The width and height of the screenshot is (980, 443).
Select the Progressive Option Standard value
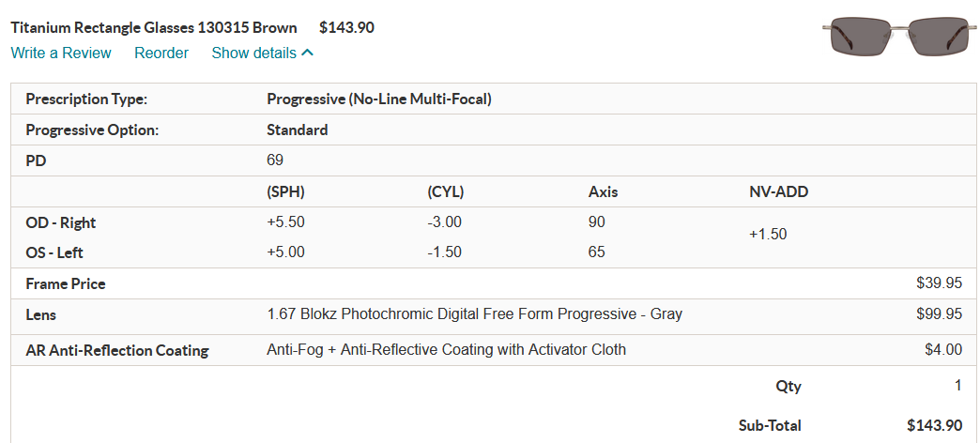click(x=298, y=130)
